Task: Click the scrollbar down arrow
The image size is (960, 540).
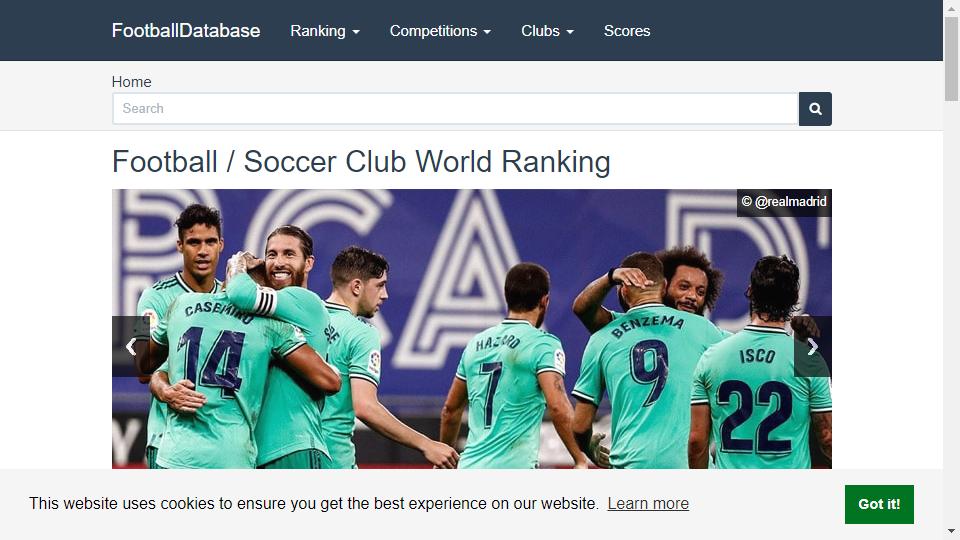Action: tap(951, 531)
